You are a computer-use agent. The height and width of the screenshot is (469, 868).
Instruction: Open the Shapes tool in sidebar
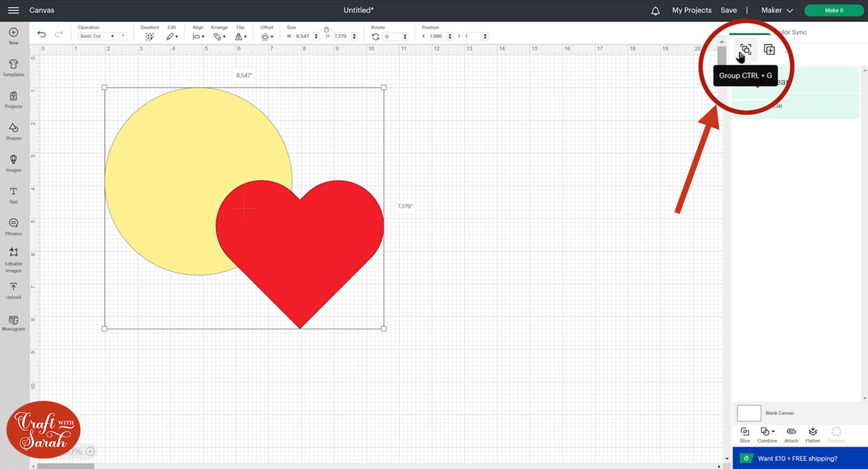(x=13, y=131)
